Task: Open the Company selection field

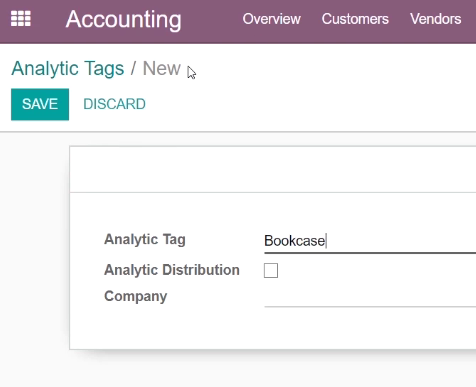Action: 370,297
